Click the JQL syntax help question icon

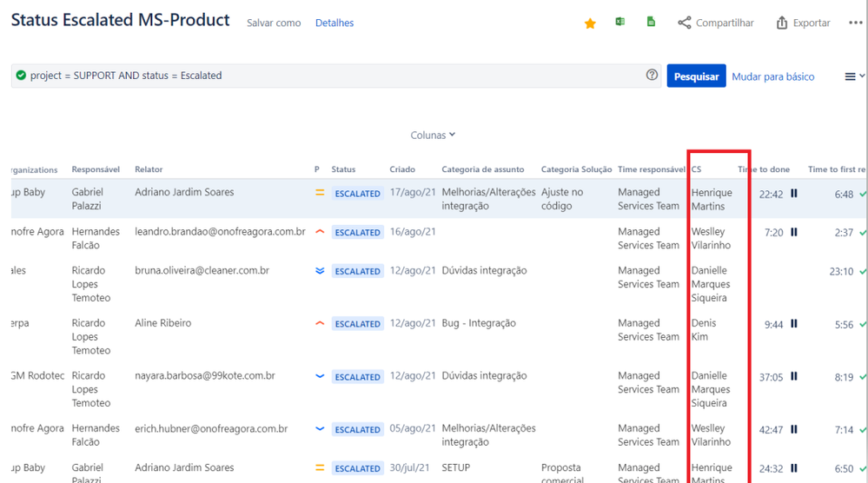653,75
